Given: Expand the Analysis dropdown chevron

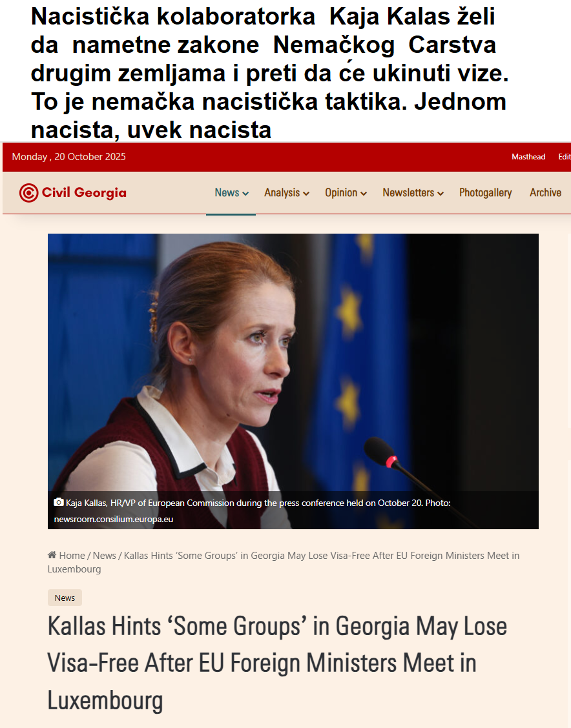Looking at the screenshot, I should pyautogui.click(x=306, y=193).
